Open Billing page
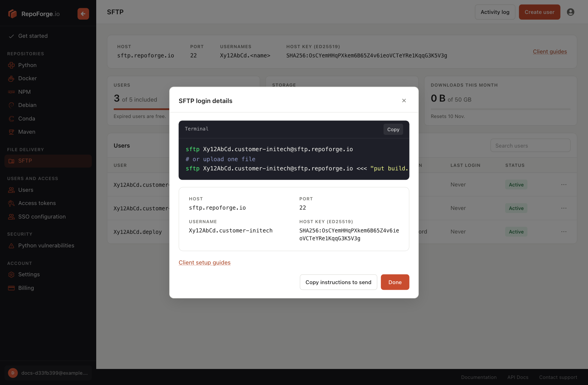Viewport: 588px width, 385px height. tap(26, 288)
